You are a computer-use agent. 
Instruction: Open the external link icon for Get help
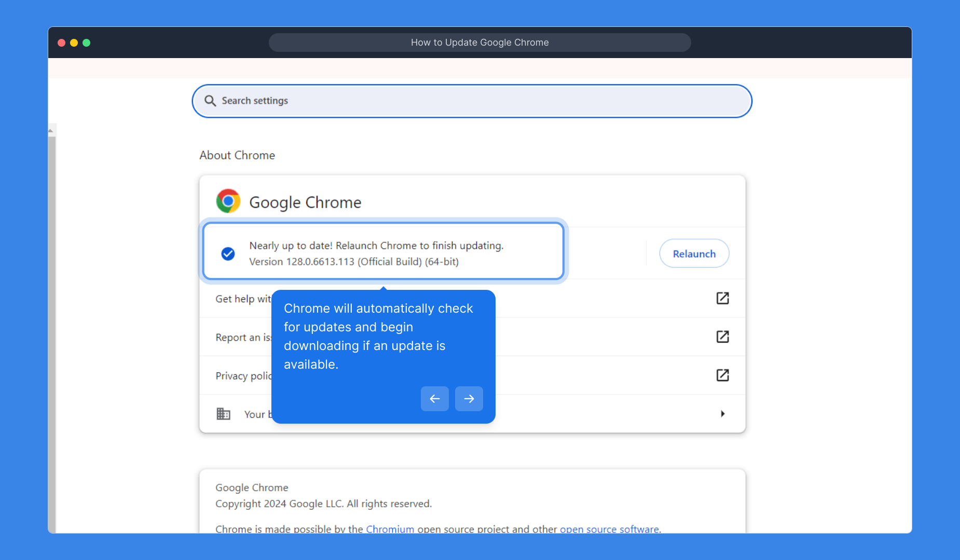point(722,298)
